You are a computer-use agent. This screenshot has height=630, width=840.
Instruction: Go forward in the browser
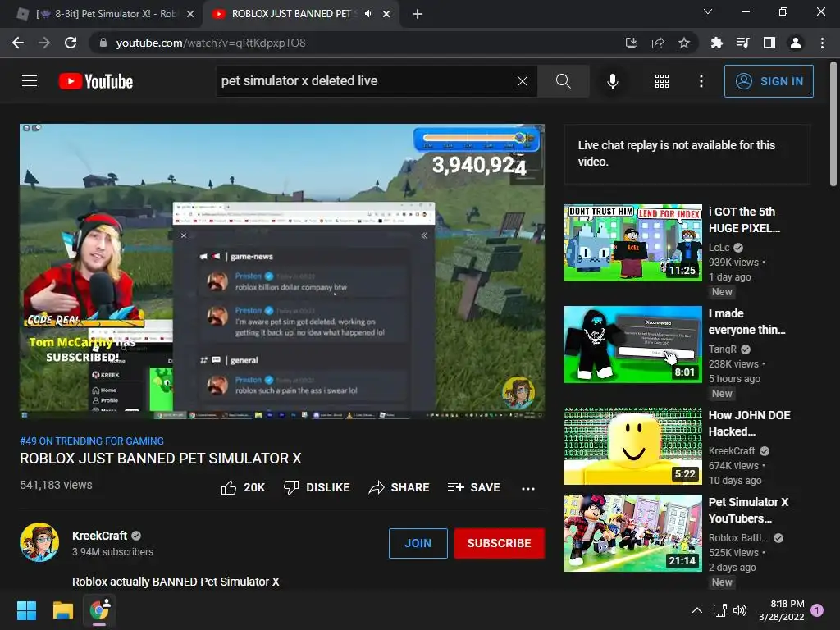click(x=44, y=43)
